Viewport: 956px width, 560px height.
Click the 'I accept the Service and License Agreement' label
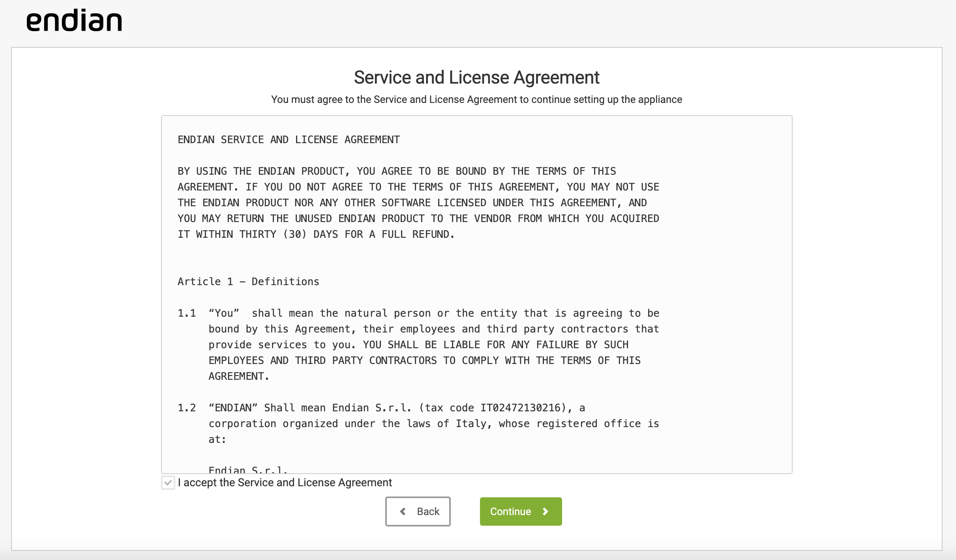[285, 483]
